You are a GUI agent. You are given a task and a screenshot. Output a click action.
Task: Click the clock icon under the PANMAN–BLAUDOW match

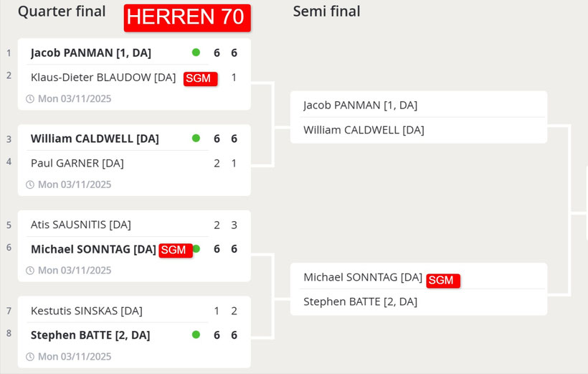tap(30, 99)
